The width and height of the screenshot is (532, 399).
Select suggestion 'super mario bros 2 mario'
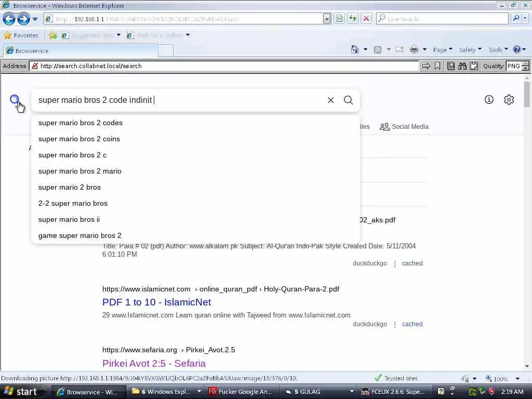[195, 171]
